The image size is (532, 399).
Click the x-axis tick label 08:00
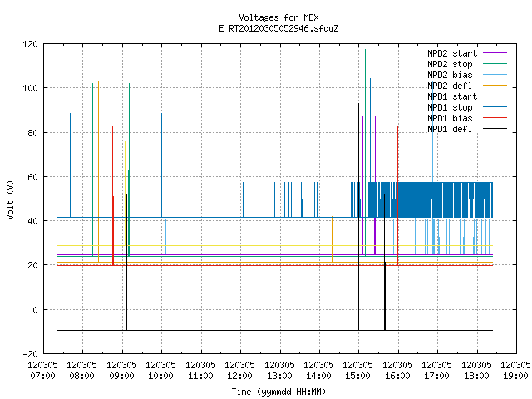(x=82, y=376)
